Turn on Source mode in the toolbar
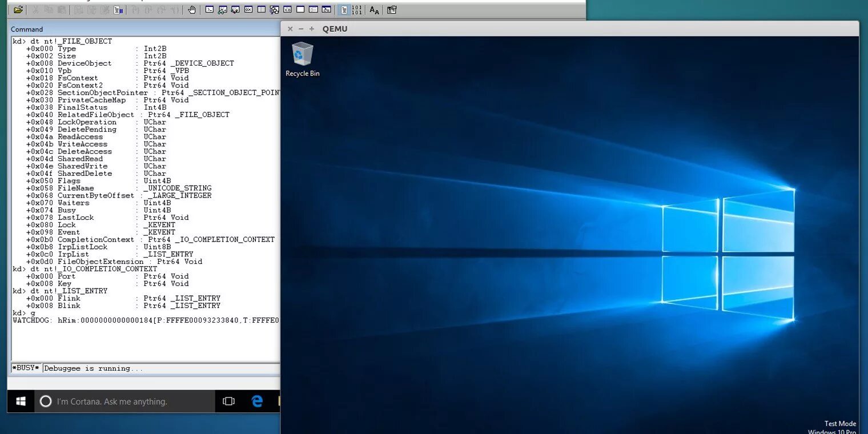Image resolution: width=868 pixels, height=434 pixels. pyautogui.click(x=344, y=10)
